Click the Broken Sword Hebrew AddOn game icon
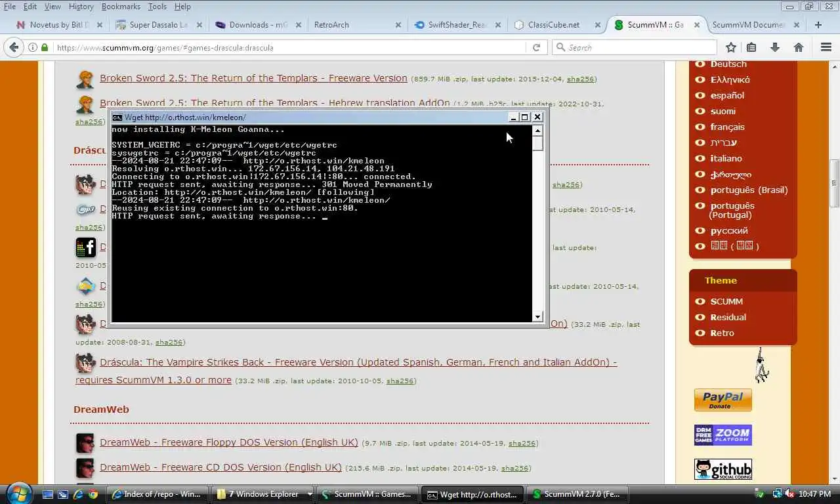 click(x=85, y=104)
